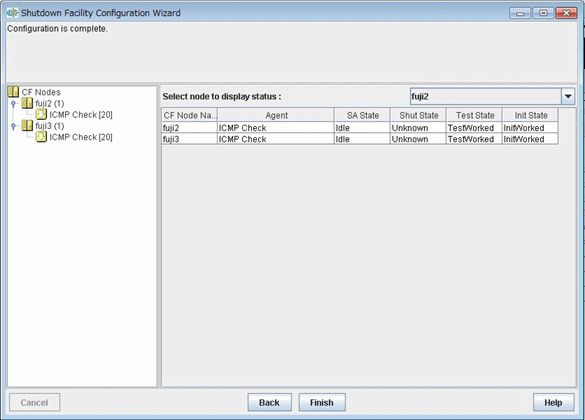Screen dimensions: 585x420
Task: Click the wizard title bar application icon
Action: coord(12,13)
